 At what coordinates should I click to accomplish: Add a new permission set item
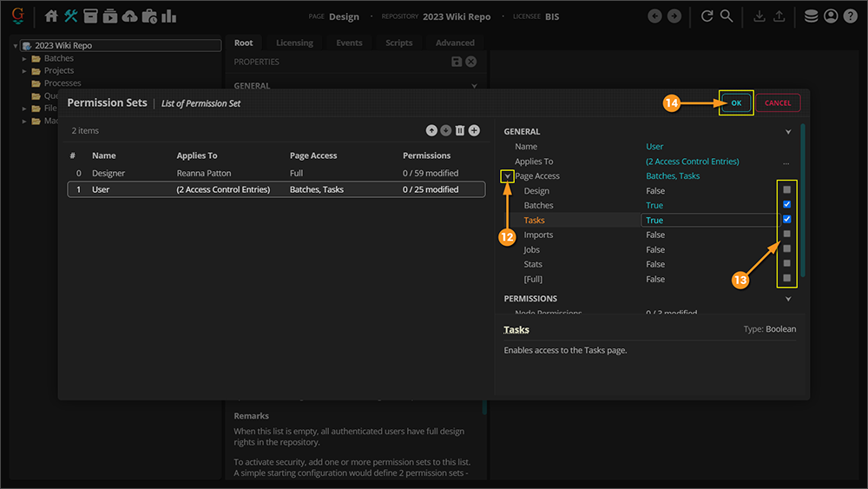coord(474,130)
